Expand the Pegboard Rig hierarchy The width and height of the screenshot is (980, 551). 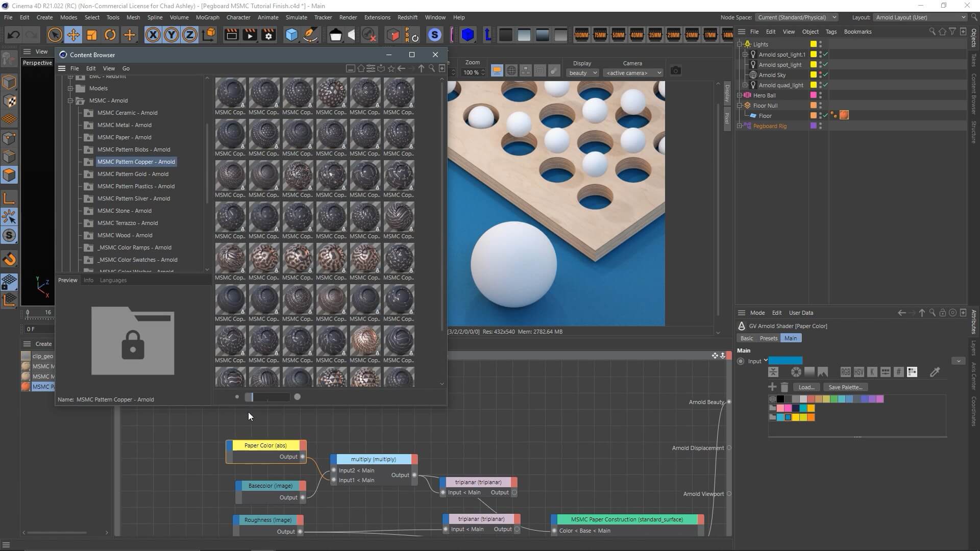point(740,126)
